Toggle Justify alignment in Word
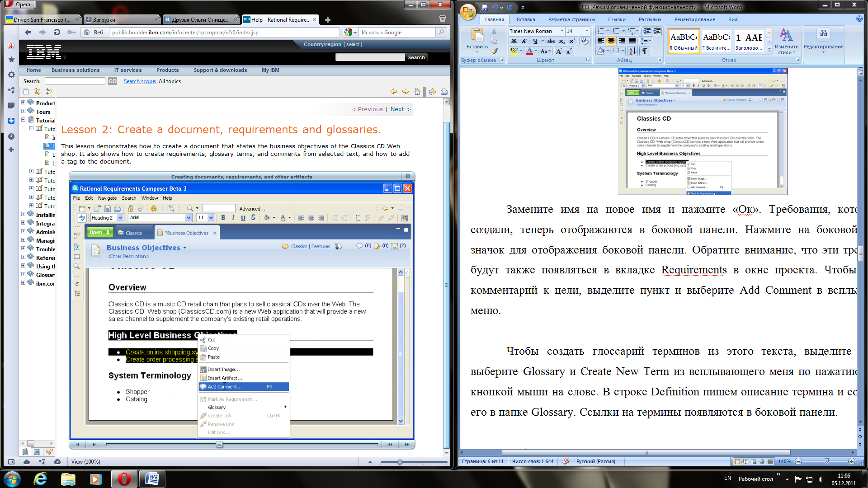868x488 pixels. [632, 41]
